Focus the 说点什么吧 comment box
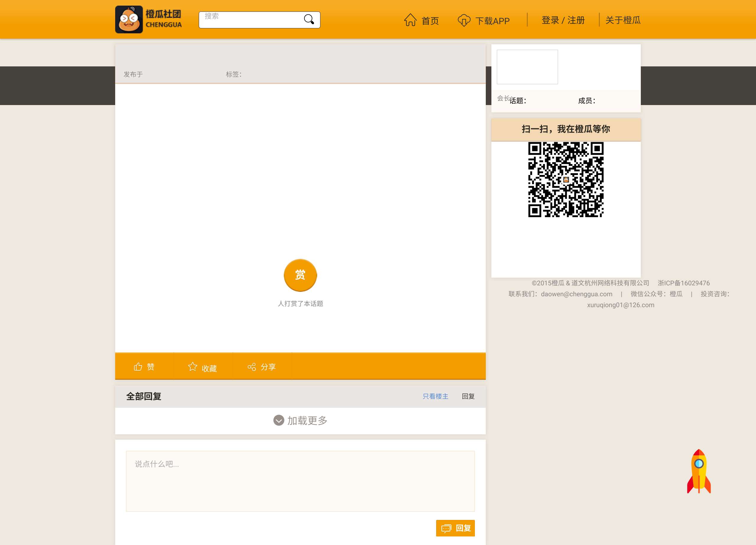The height and width of the screenshot is (545, 756). pyautogui.click(x=300, y=481)
